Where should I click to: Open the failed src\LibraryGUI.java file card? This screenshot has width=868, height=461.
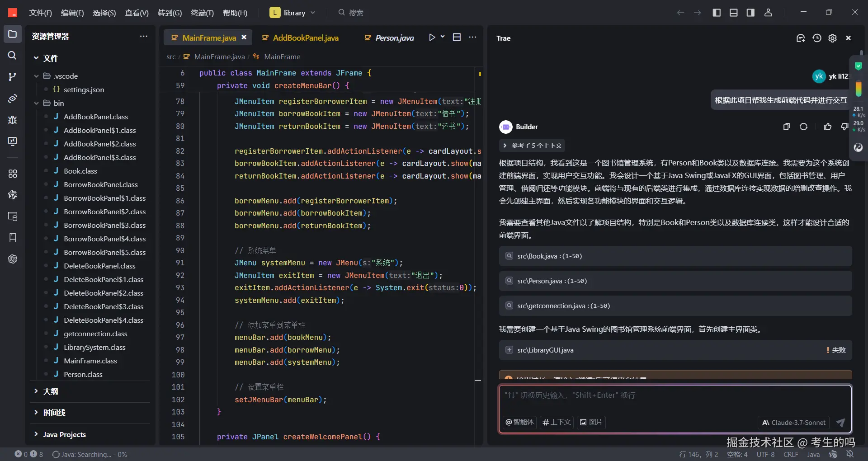tap(675, 350)
